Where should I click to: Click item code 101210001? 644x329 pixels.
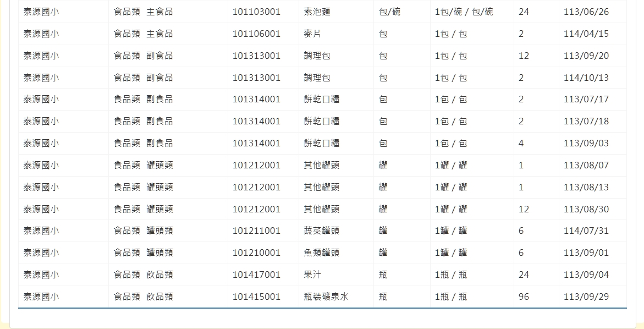click(x=256, y=253)
